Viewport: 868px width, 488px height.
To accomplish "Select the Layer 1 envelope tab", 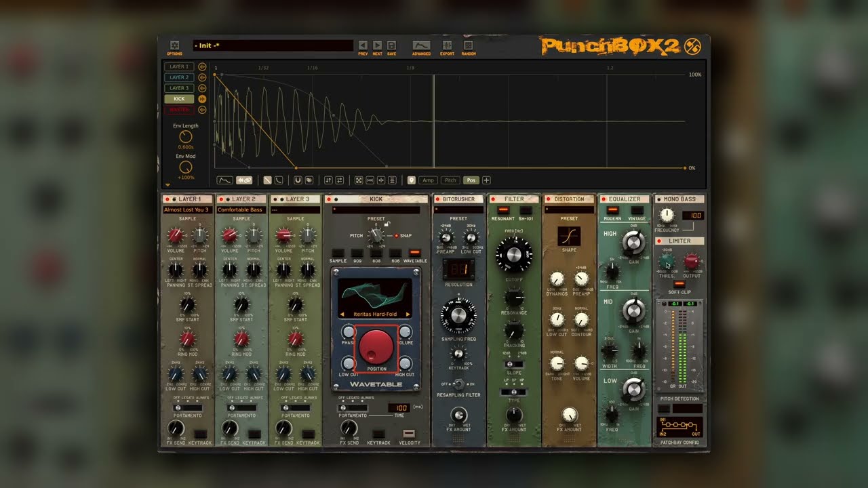I will pos(179,67).
